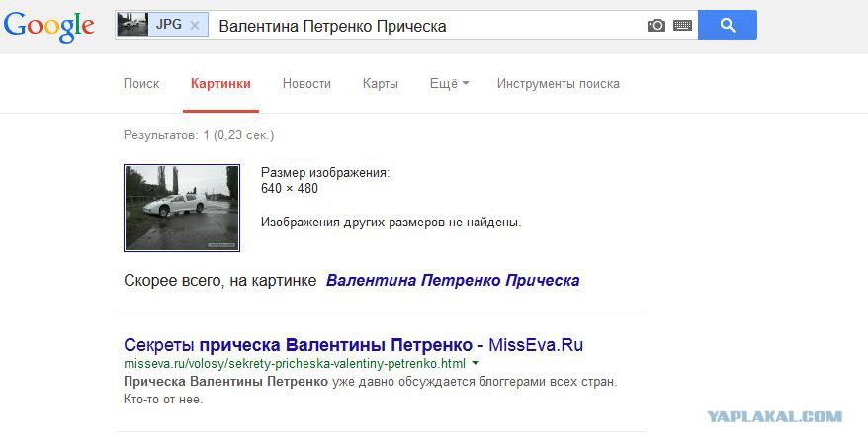Open the Новости tab

(x=306, y=84)
